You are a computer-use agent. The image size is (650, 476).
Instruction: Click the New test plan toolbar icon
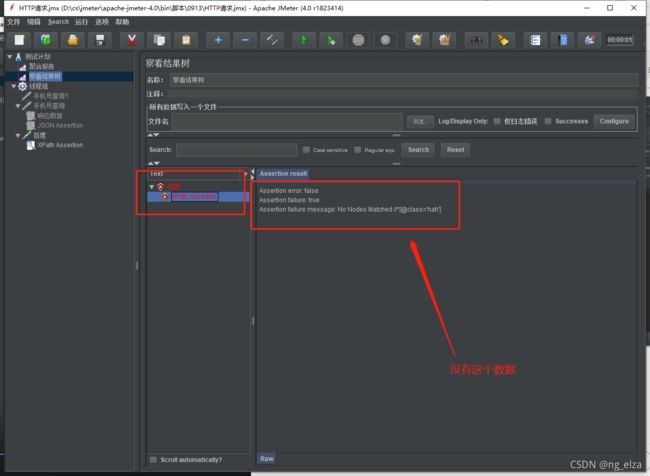19,40
